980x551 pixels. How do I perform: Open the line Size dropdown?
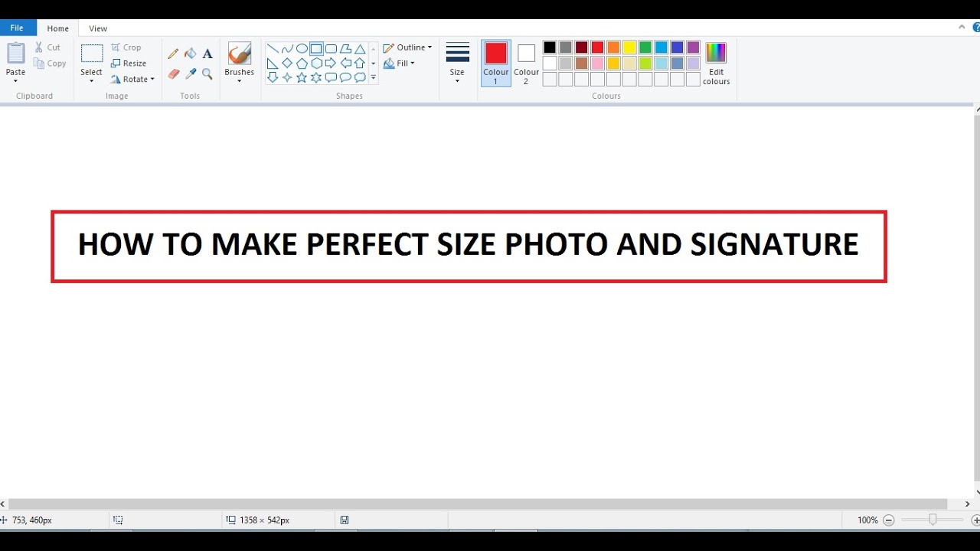point(457,63)
